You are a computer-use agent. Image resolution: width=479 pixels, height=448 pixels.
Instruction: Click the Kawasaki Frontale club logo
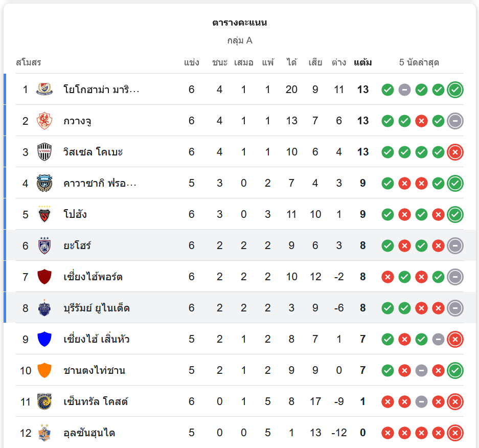click(44, 183)
